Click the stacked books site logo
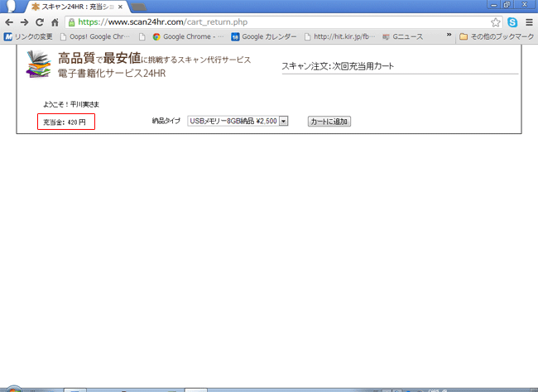 pos(38,64)
